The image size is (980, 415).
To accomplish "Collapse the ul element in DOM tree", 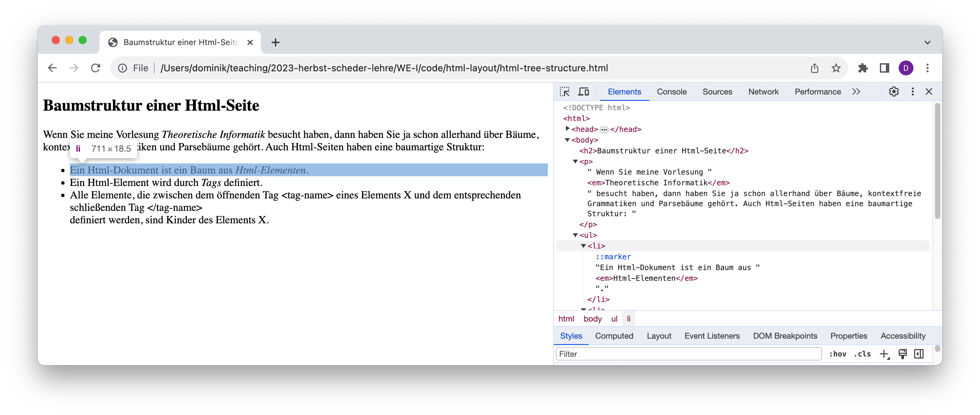I will pos(575,235).
